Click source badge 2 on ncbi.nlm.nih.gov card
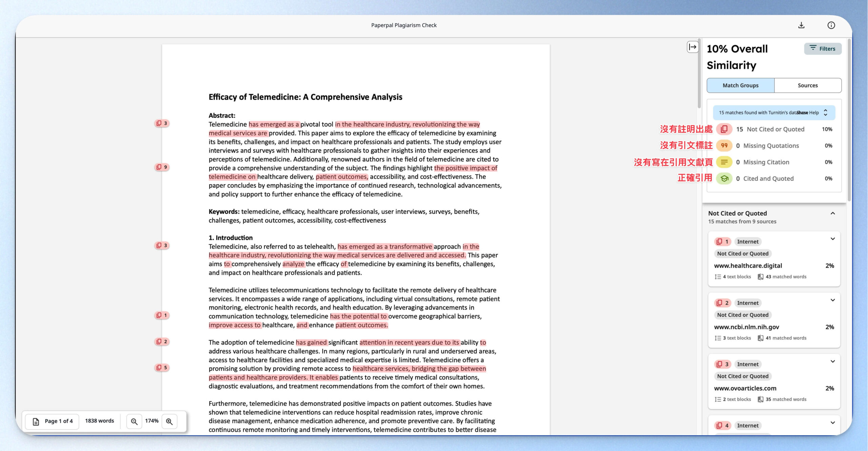The width and height of the screenshot is (868, 451). click(x=723, y=303)
